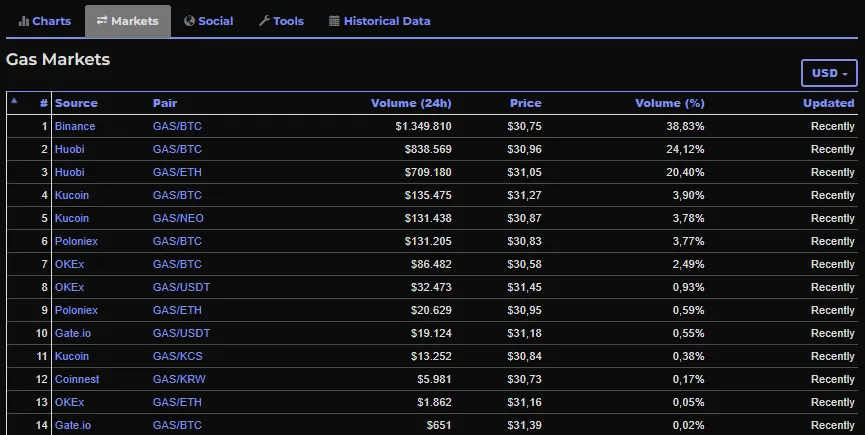
Task: Open Kucoin link in row 11
Action: click(72, 356)
